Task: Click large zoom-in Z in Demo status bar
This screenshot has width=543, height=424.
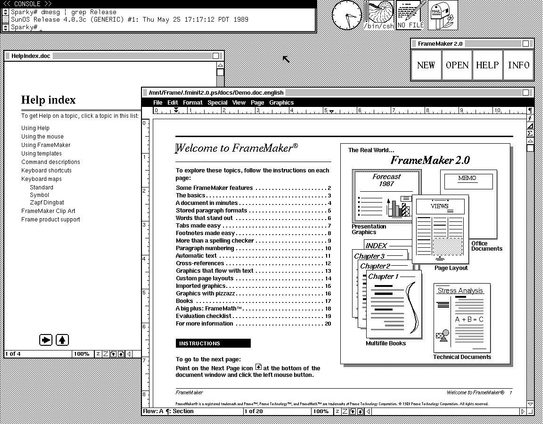Action: pos(345,412)
